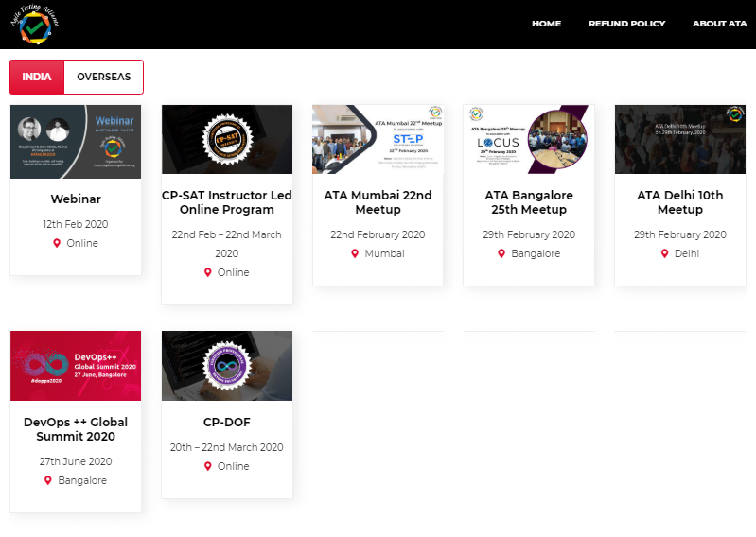Open the ATA Delhi 10th Meetup image
This screenshot has width=756, height=537.
coord(680,139)
